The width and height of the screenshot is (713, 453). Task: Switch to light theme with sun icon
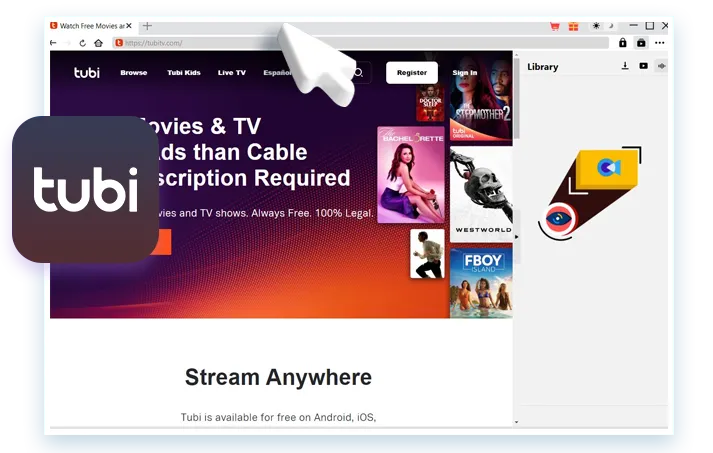pos(596,26)
